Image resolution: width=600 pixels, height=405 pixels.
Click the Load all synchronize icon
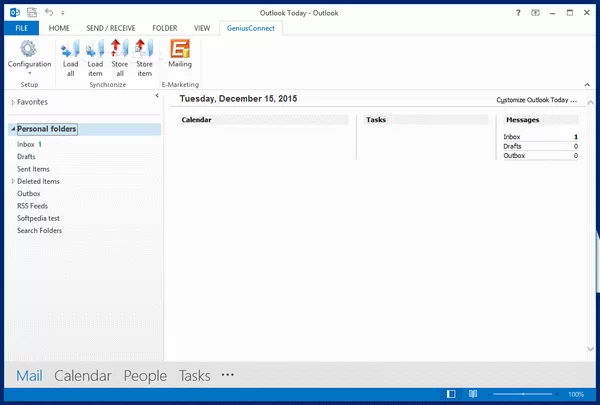point(71,58)
